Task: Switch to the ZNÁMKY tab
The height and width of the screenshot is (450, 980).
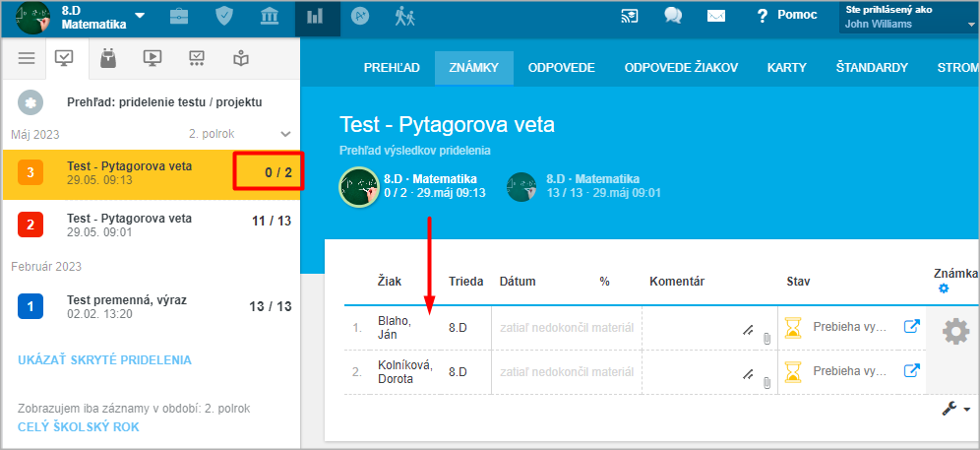Action: coord(473,68)
